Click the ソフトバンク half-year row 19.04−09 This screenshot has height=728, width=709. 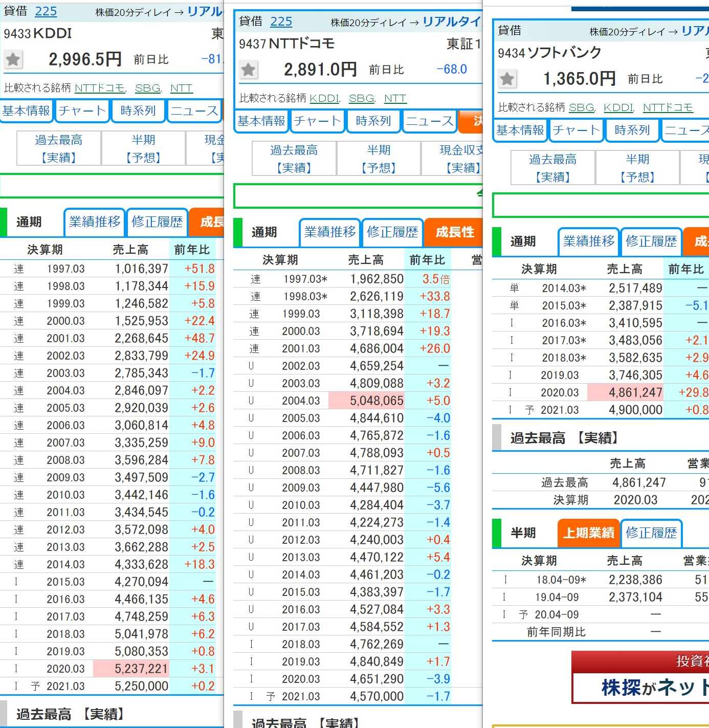point(601,597)
